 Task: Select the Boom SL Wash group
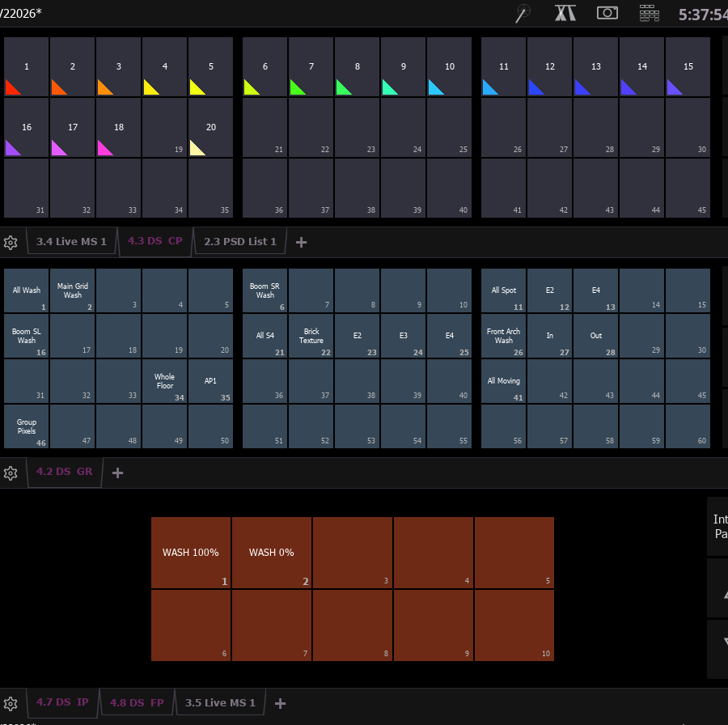click(x=27, y=336)
